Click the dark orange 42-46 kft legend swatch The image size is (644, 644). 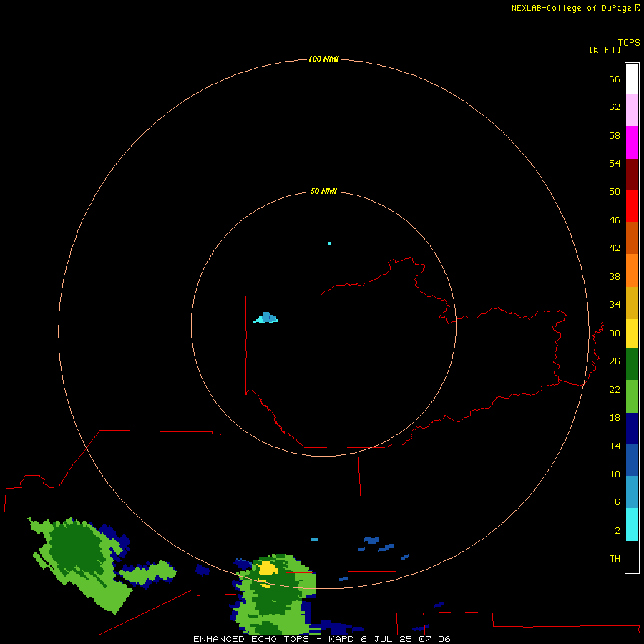pyautogui.click(x=632, y=238)
